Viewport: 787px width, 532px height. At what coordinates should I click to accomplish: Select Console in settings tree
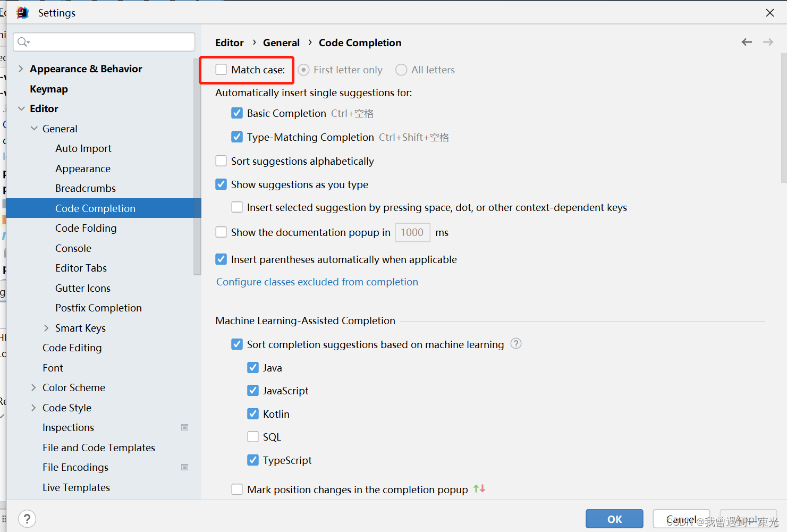click(x=73, y=248)
